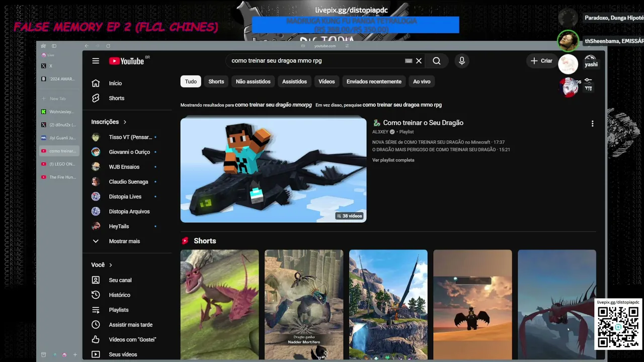The width and height of the screenshot is (644, 362).
Task: Search instead for 'como treinar seu dragoa mmo rpg'
Action: click(x=402, y=105)
